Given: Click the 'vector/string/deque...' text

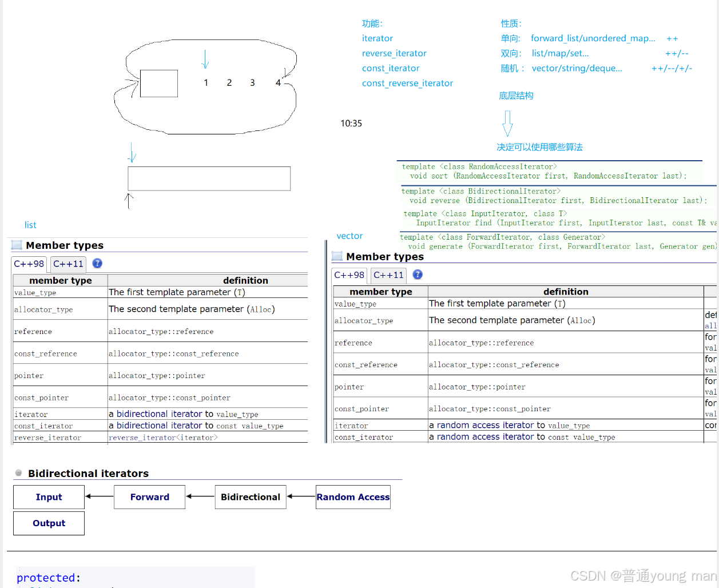Looking at the screenshot, I should click(x=577, y=68).
